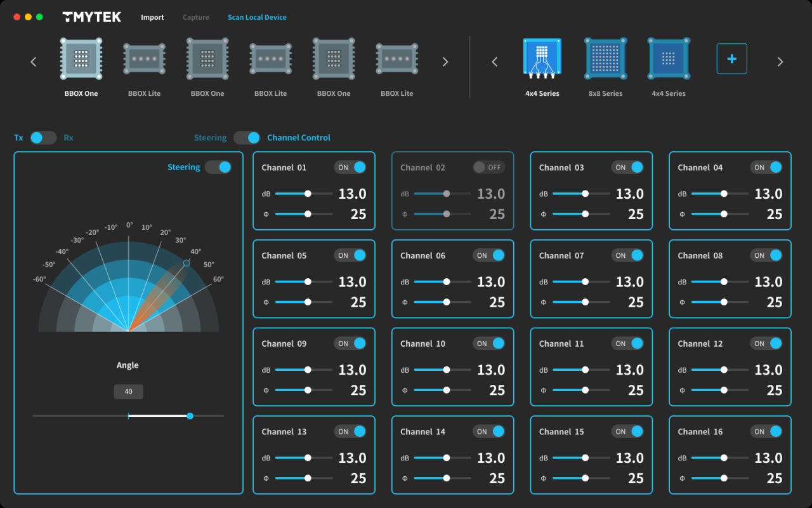Click macOS green maximize window button
This screenshot has width=812, height=508.
point(39,17)
